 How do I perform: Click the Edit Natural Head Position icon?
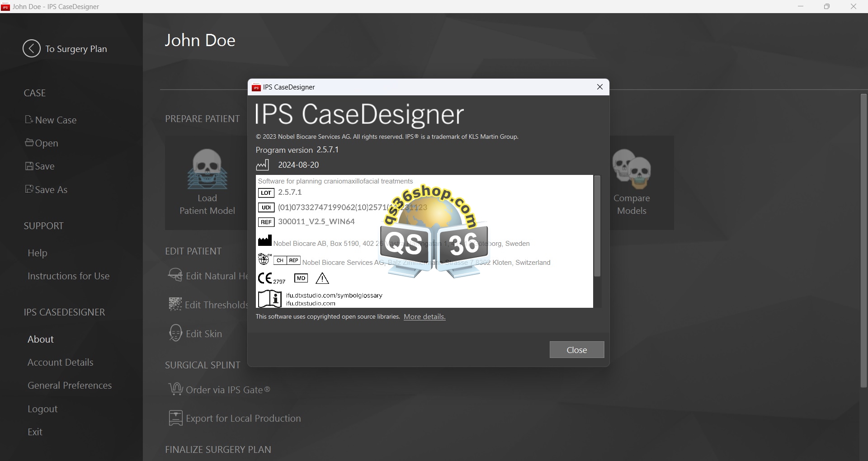click(x=175, y=275)
